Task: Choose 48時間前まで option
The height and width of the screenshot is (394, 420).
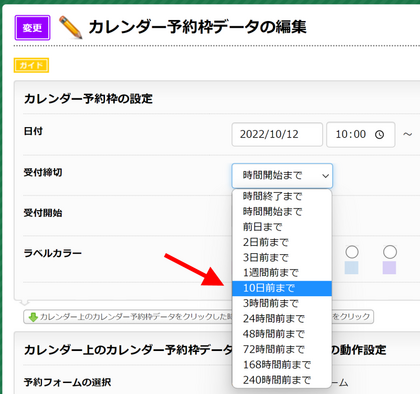Action: [x=282, y=334]
